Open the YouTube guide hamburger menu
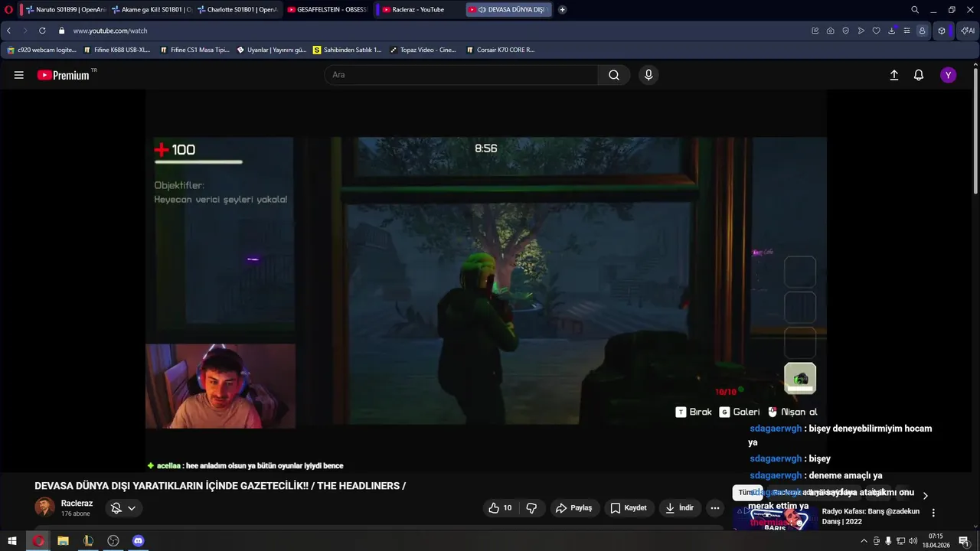This screenshot has width=980, height=551. tap(19, 75)
